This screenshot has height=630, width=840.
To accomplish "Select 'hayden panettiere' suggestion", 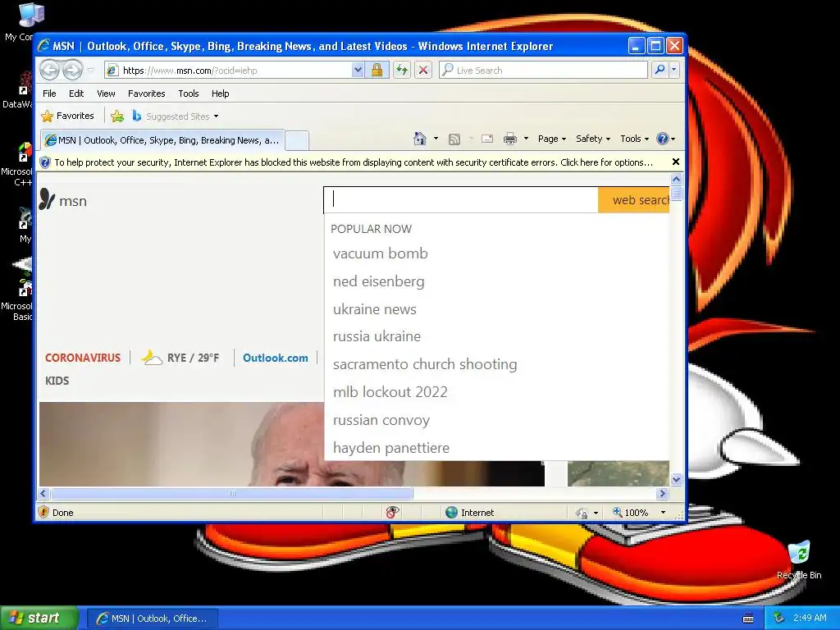I will tap(391, 448).
